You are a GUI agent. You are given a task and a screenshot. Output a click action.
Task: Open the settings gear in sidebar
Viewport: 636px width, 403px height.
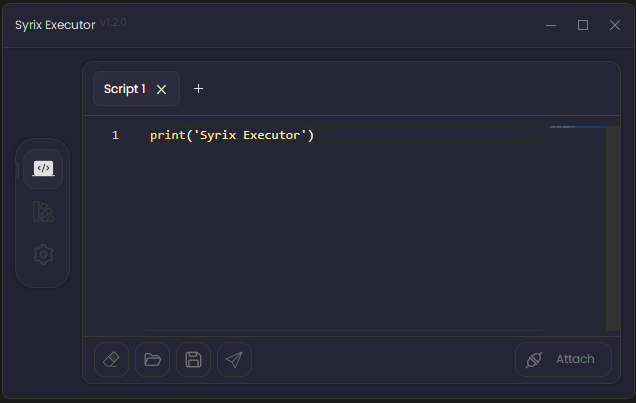tap(43, 255)
